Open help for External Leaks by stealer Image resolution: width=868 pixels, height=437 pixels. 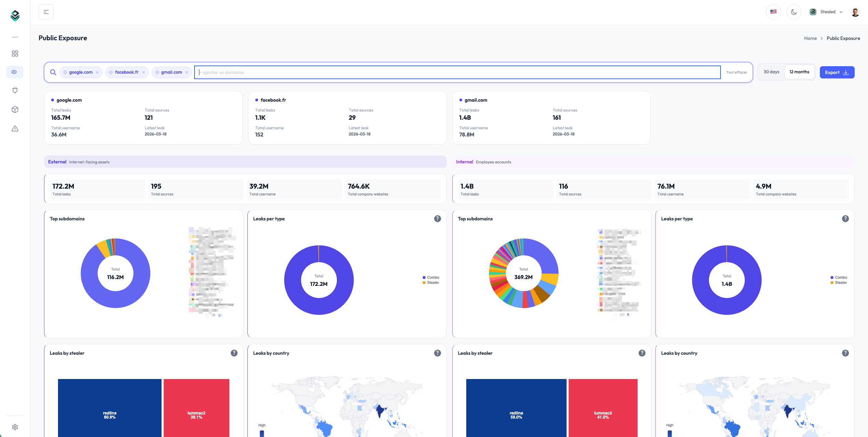[234, 353]
